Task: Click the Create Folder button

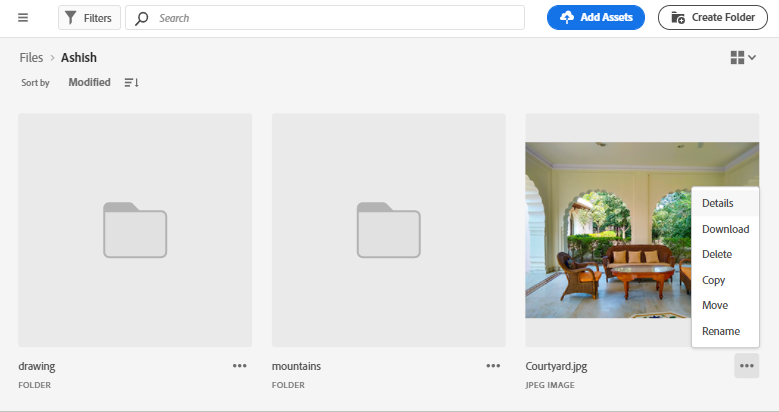Action: coord(712,17)
